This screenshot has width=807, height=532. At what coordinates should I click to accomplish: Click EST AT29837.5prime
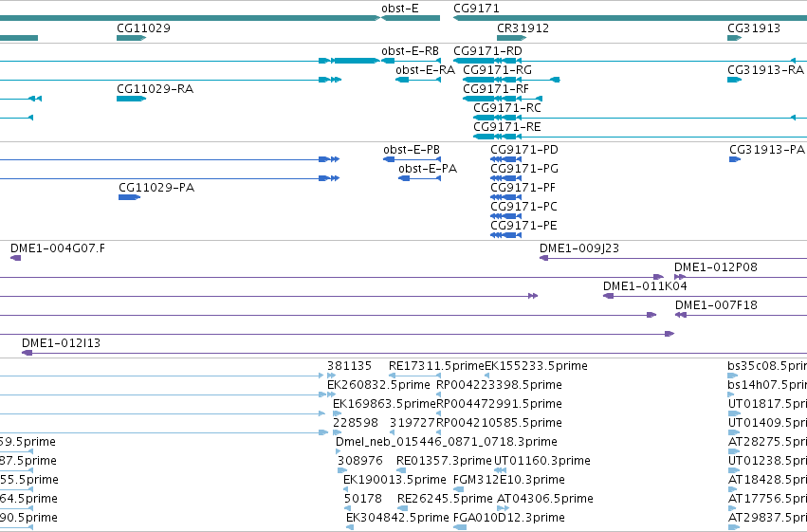pyautogui.click(x=733, y=528)
